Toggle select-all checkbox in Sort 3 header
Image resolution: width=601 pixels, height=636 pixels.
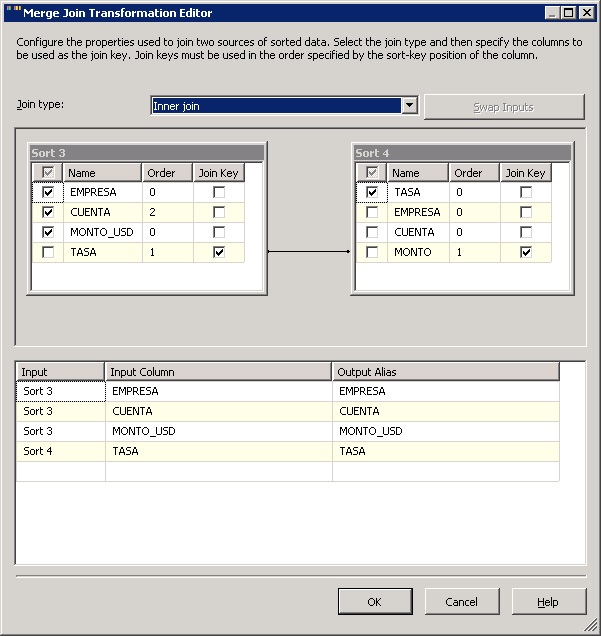47,173
